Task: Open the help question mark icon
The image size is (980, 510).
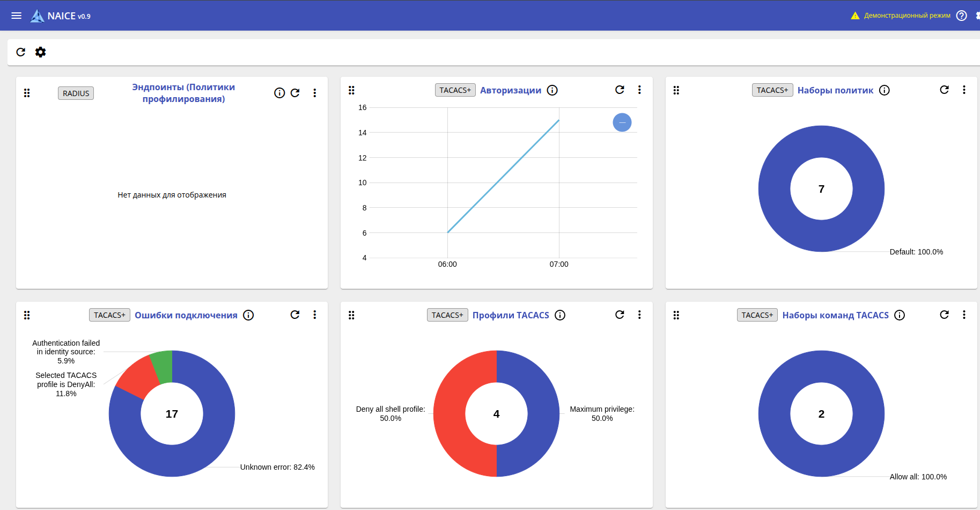Action: (962, 16)
